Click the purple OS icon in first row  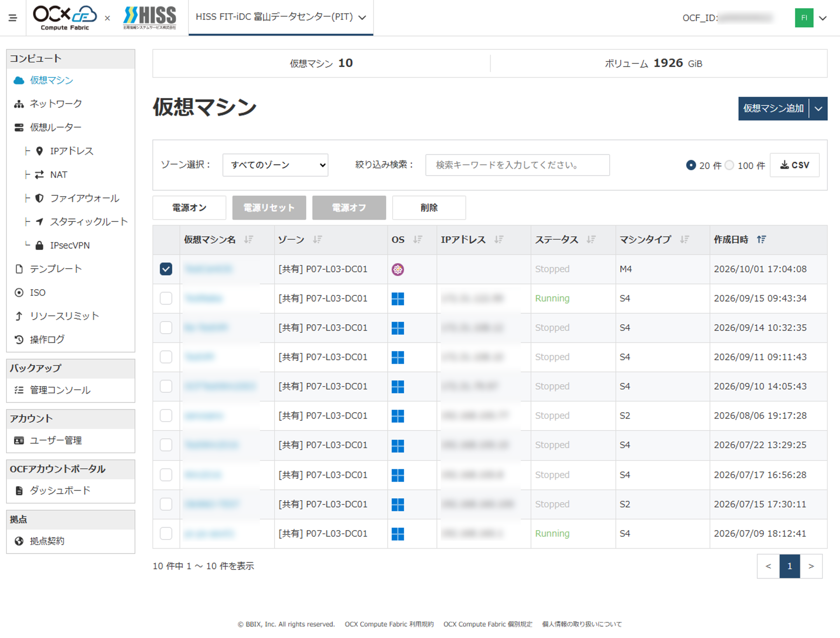coord(398,269)
